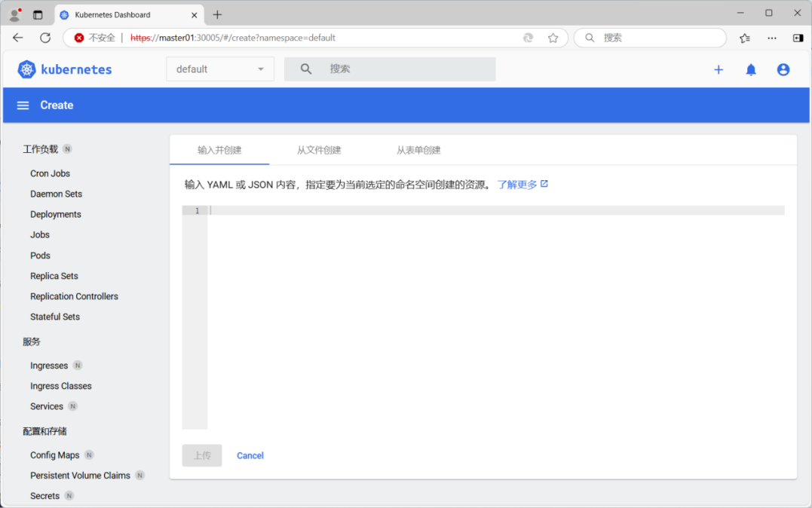812x508 pixels.
Task: Click the N badge next to Services
Action: [x=73, y=406]
